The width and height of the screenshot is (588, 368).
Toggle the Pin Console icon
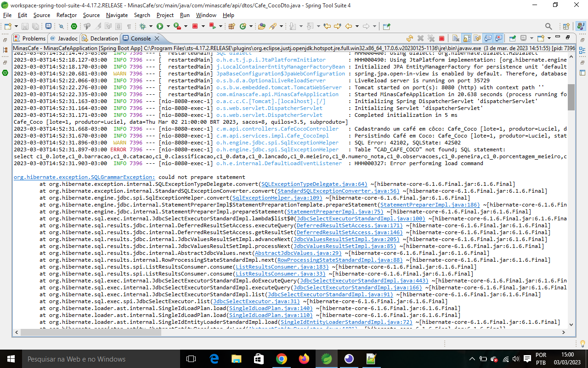coord(512,38)
